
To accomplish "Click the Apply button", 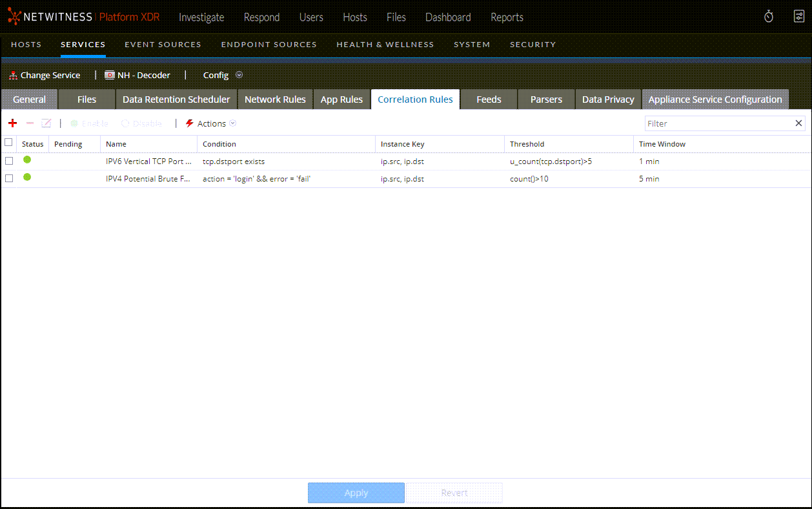I will pos(356,493).
